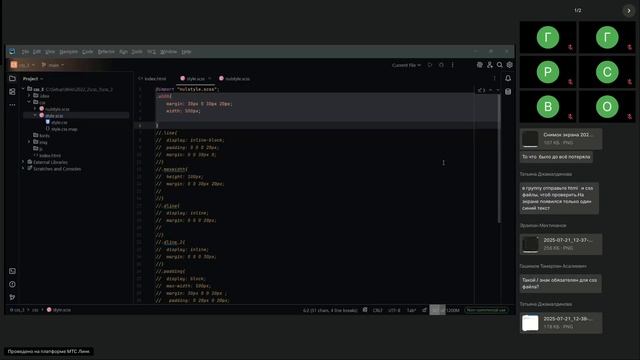
Task: Open the css_3 project dropdown in toolbar
Action: pos(23,65)
